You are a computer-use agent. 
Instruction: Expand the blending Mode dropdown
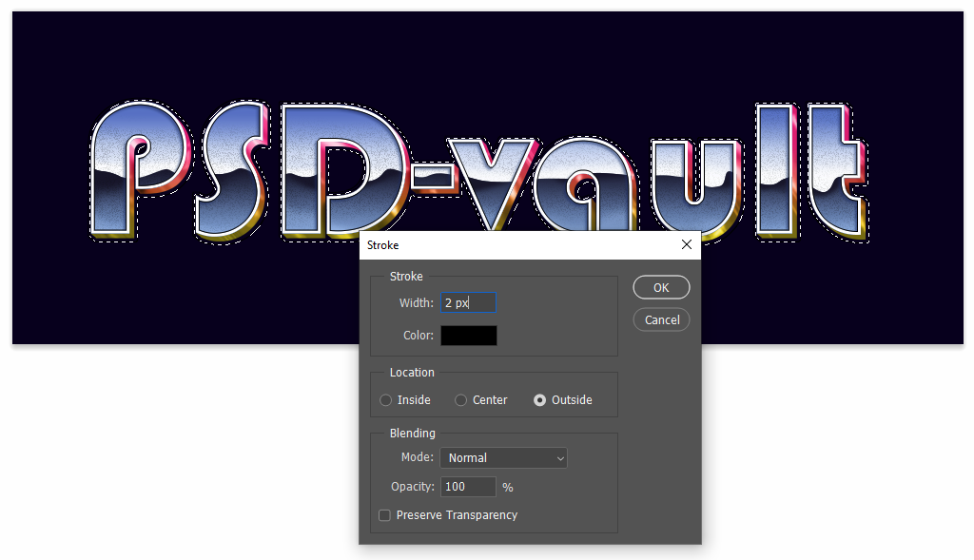[x=503, y=458]
